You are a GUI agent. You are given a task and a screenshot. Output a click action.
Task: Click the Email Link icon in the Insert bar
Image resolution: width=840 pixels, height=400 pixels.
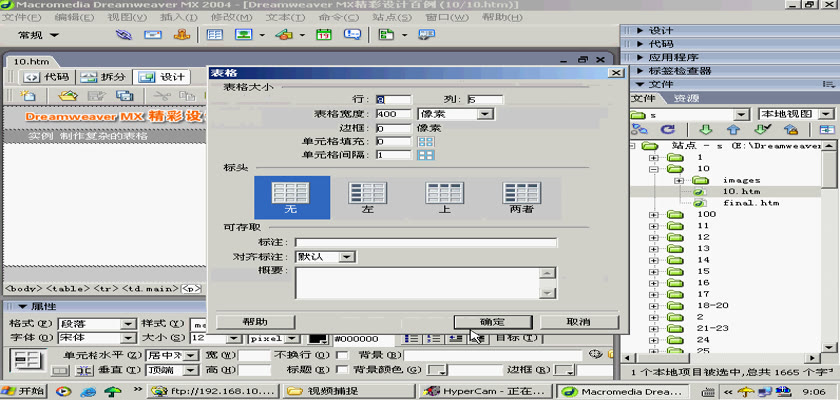pos(153,35)
